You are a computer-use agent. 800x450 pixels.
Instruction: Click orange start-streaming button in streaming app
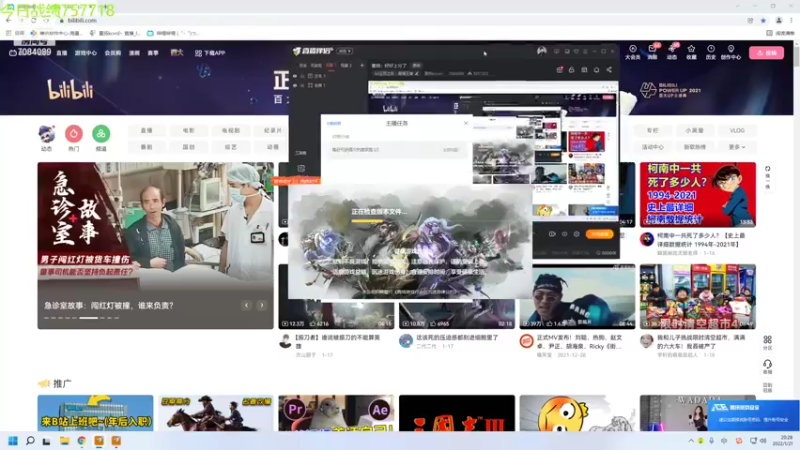pos(599,234)
